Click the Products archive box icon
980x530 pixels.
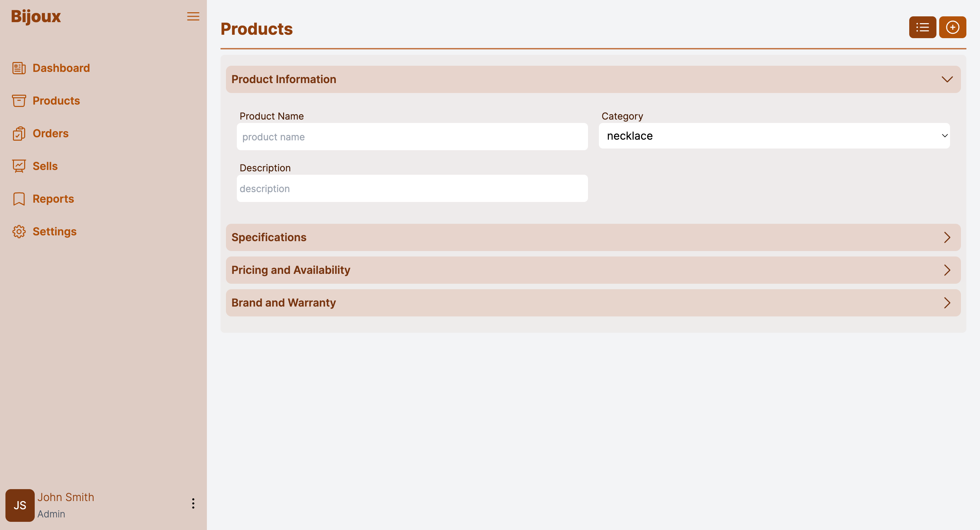pyautogui.click(x=19, y=101)
